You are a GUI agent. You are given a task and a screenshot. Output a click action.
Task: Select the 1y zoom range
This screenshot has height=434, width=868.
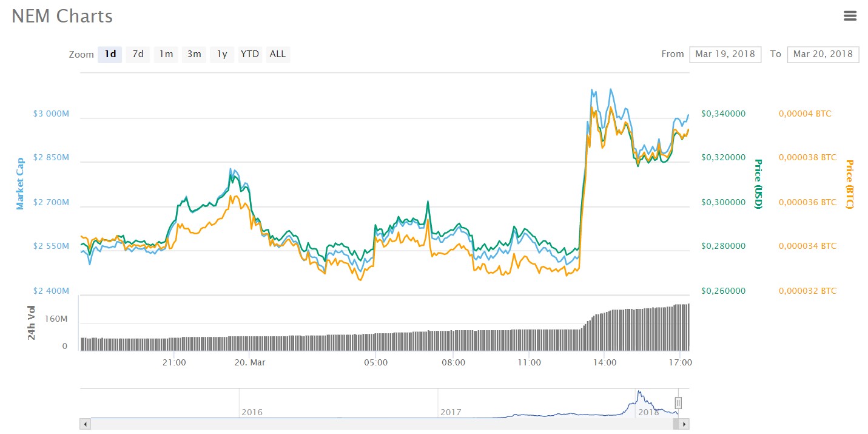point(222,54)
